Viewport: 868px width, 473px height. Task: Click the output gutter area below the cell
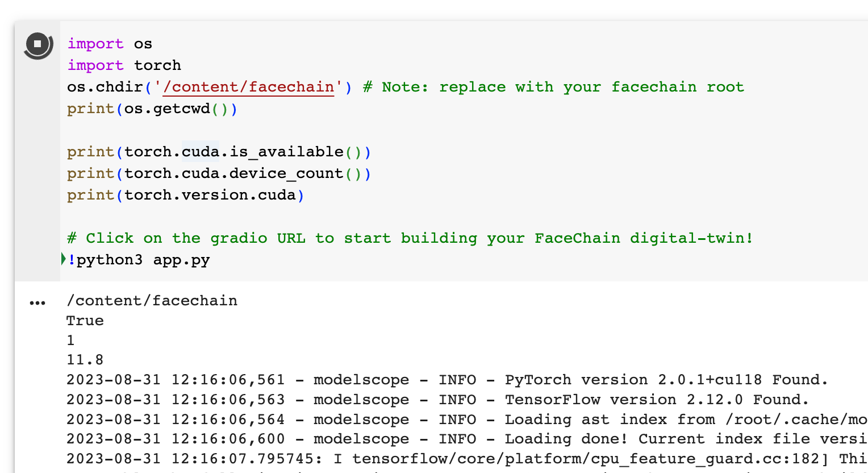coord(36,341)
